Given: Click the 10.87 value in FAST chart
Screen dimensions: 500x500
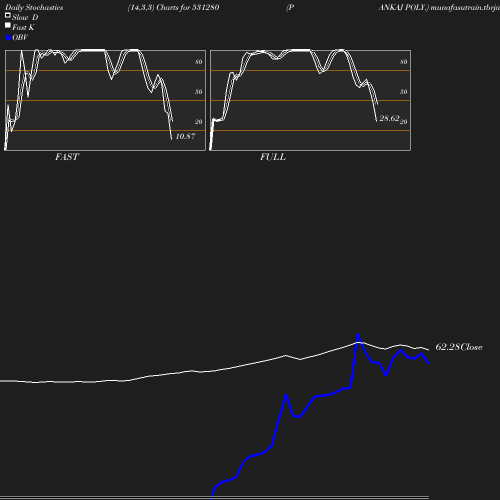Looking at the screenshot, I should (185, 136).
